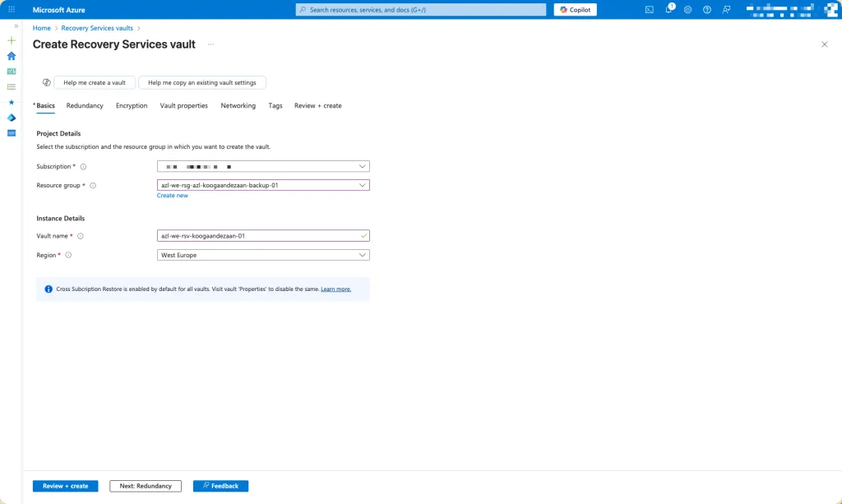Open portal settings gear icon

(687, 10)
